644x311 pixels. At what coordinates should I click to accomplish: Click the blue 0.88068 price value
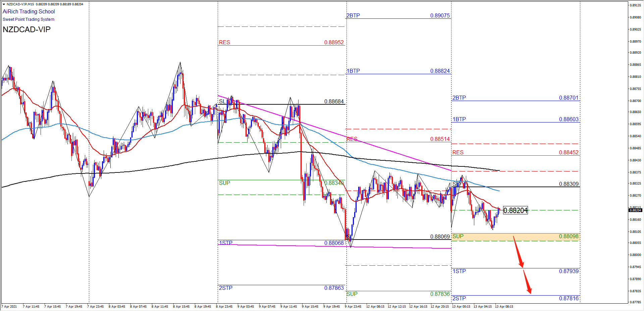pyautogui.click(x=334, y=243)
